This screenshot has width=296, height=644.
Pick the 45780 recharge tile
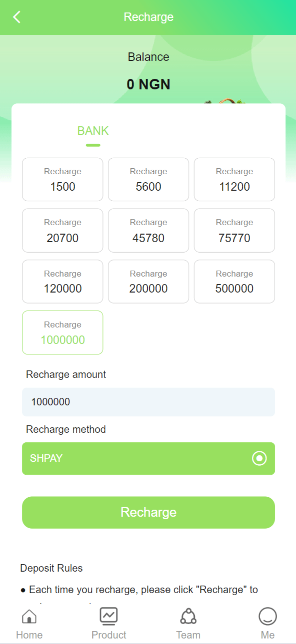point(148,231)
